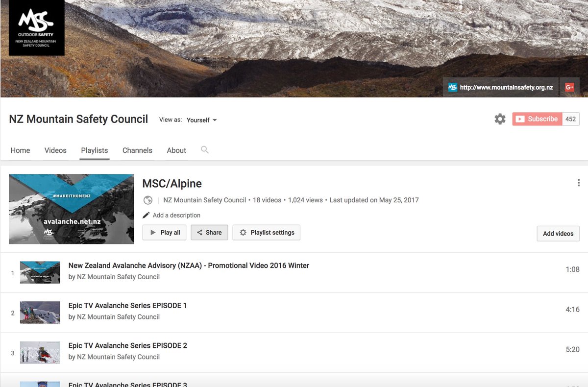Open the playlist three-dot options menu

point(579,183)
